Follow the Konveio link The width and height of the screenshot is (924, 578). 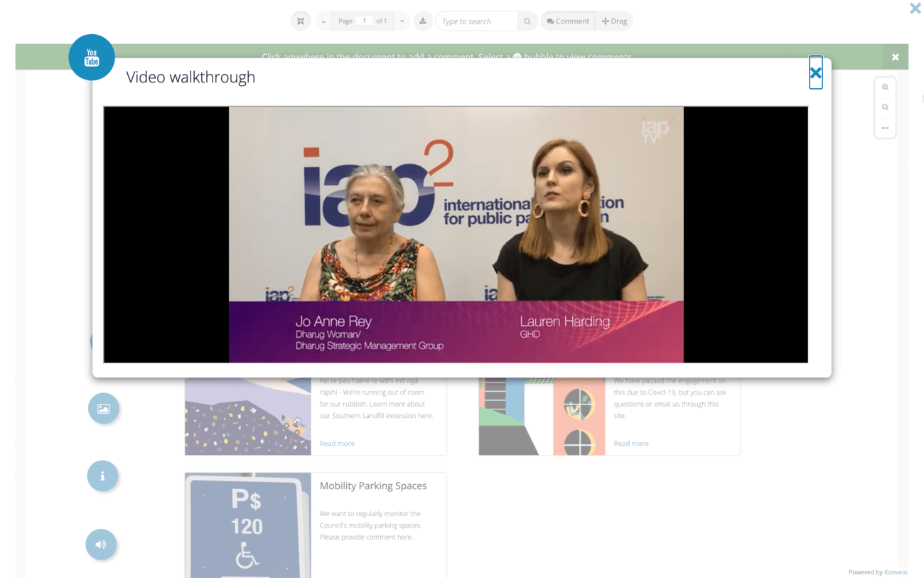click(896, 572)
